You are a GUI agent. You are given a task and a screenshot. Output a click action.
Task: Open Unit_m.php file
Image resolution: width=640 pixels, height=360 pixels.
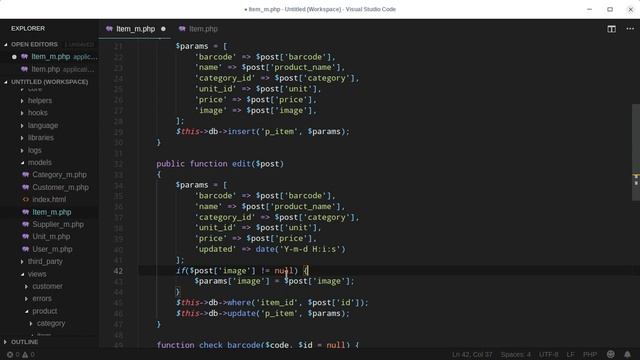[x=51, y=237]
